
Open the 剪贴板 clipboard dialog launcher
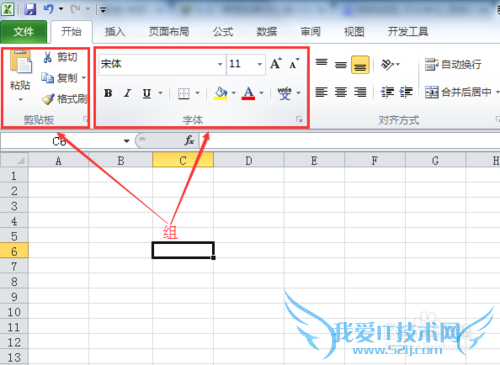(x=86, y=119)
